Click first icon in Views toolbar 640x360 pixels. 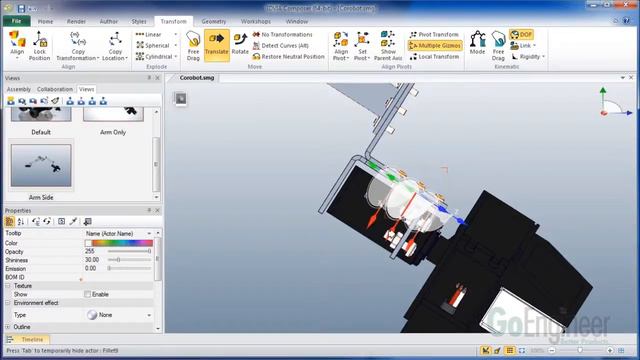11,100
